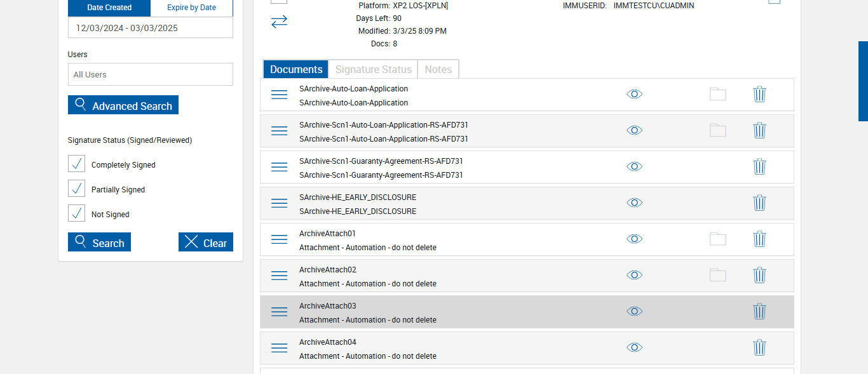Viewport: 868px width, 374px height.
Task: View SArchive-Auto-Loan-Application with eye icon
Action: tap(634, 94)
